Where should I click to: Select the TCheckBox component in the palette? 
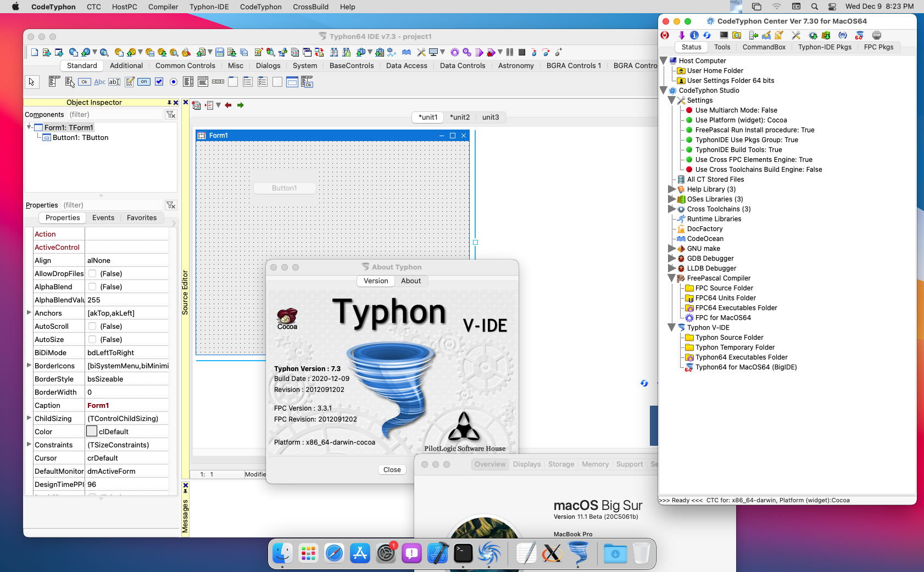click(x=159, y=82)
